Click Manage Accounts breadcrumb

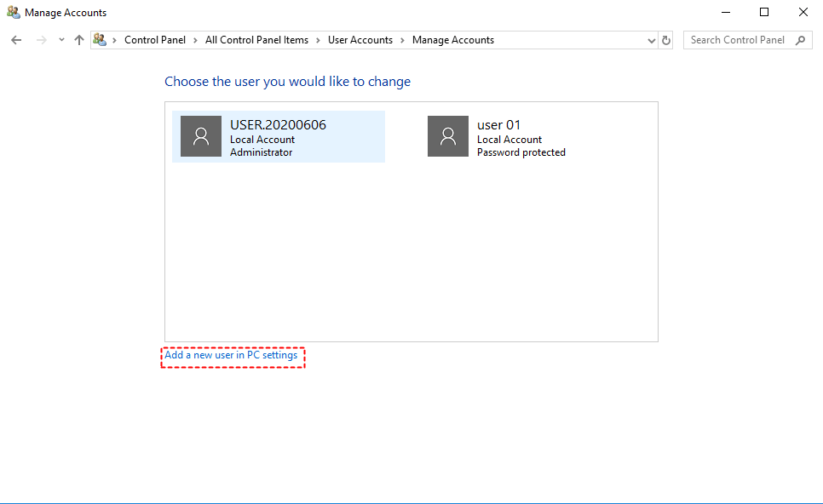click(x=453, y=40)
